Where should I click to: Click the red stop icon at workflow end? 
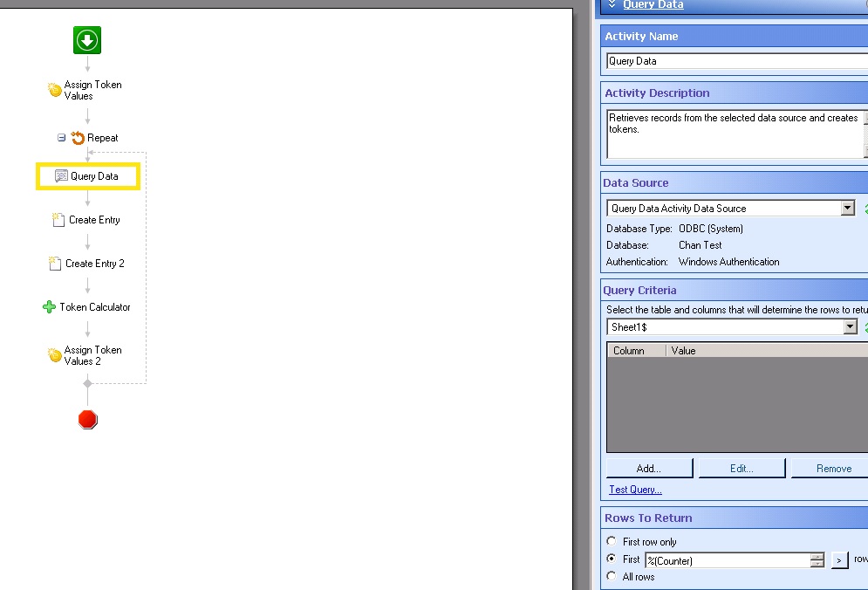pos(87,419)
